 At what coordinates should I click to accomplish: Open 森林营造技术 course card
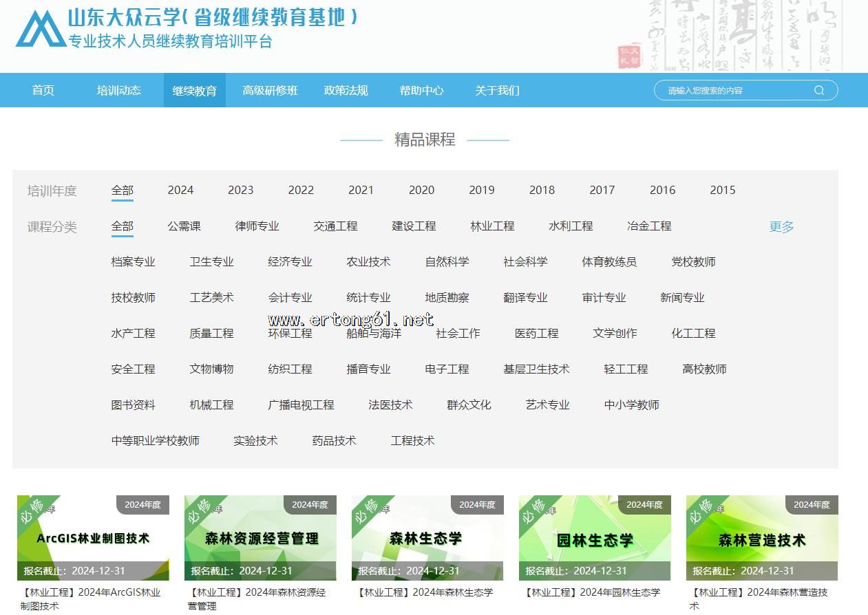pos(762,537)
